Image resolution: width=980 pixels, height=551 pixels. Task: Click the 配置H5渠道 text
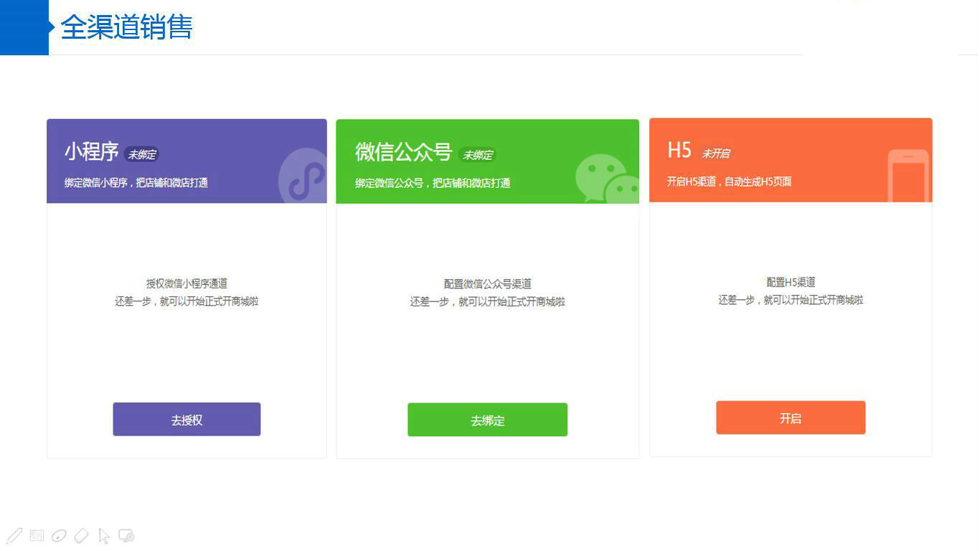point(791,282)
